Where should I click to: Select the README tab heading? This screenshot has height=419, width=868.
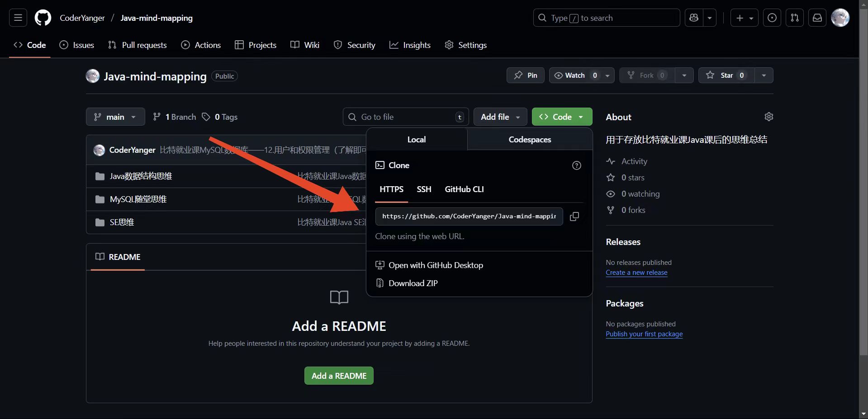tap(118, 257)
